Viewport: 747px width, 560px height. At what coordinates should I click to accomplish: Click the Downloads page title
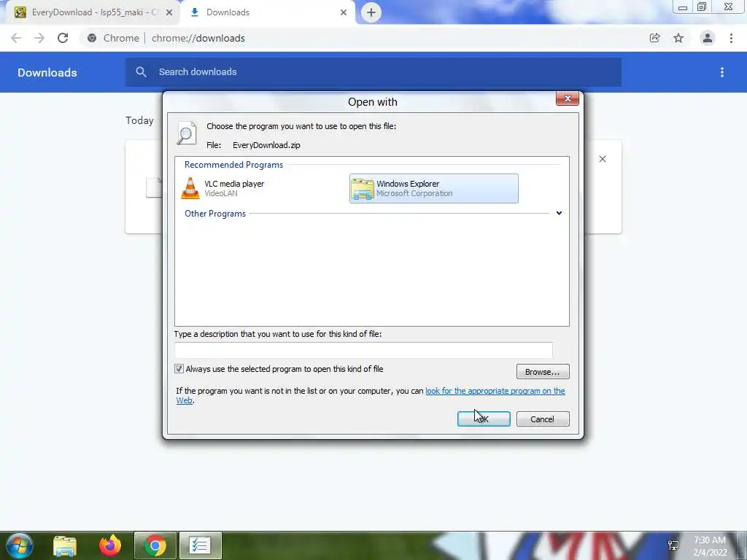47,72
